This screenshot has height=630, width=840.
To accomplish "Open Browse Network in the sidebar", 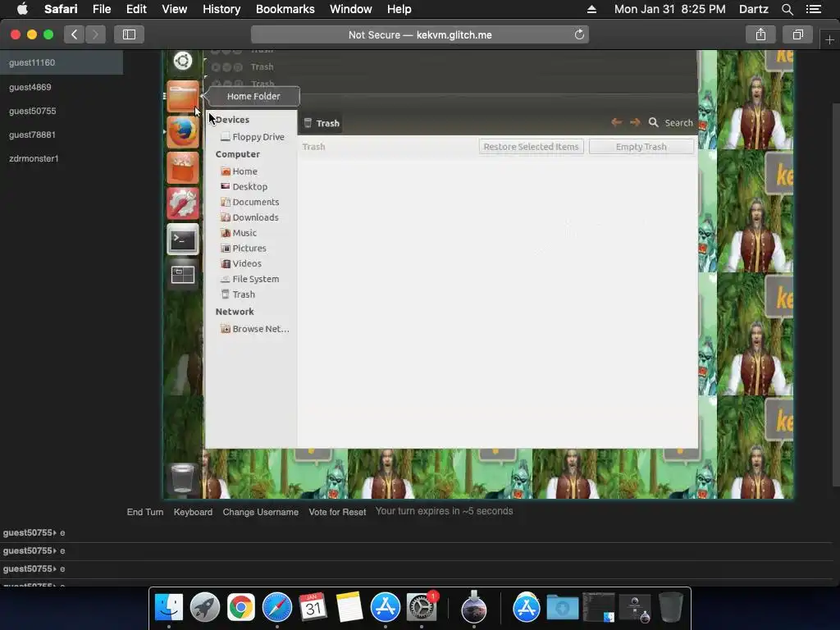I will tap(255, 329).
